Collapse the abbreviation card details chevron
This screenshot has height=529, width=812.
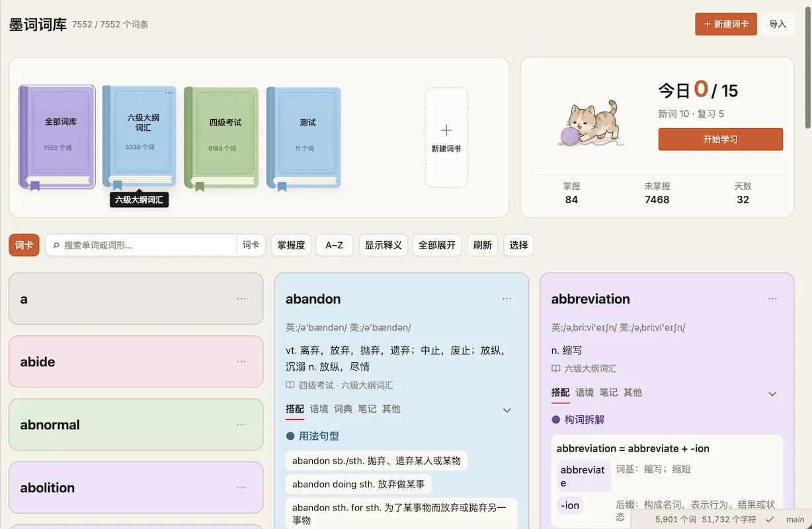click(x=772, y=393)
